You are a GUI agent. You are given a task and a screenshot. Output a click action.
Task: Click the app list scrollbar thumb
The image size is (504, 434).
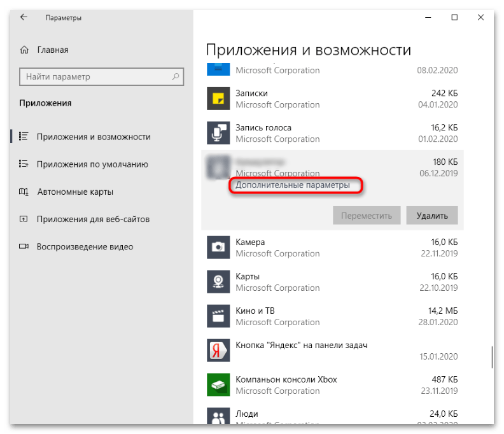point(492,357)
